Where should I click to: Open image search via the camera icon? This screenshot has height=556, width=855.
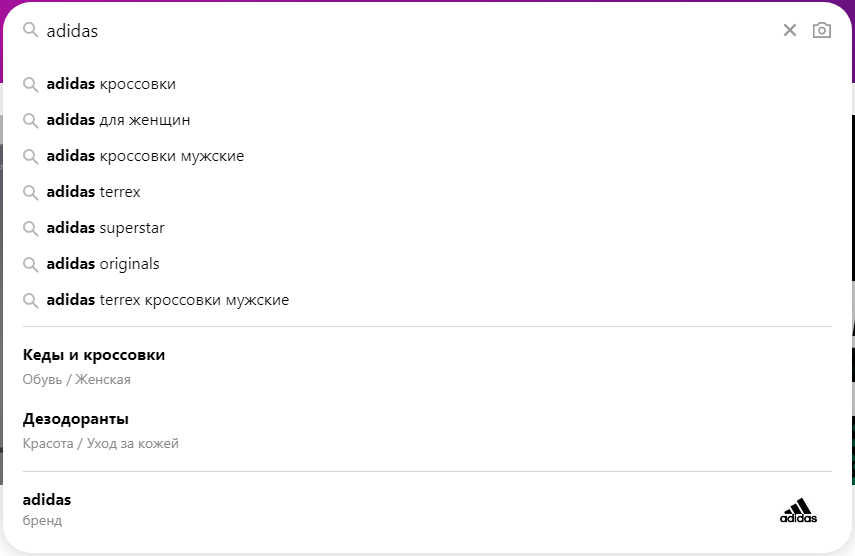pyautogui.click(x=822, y=30)
